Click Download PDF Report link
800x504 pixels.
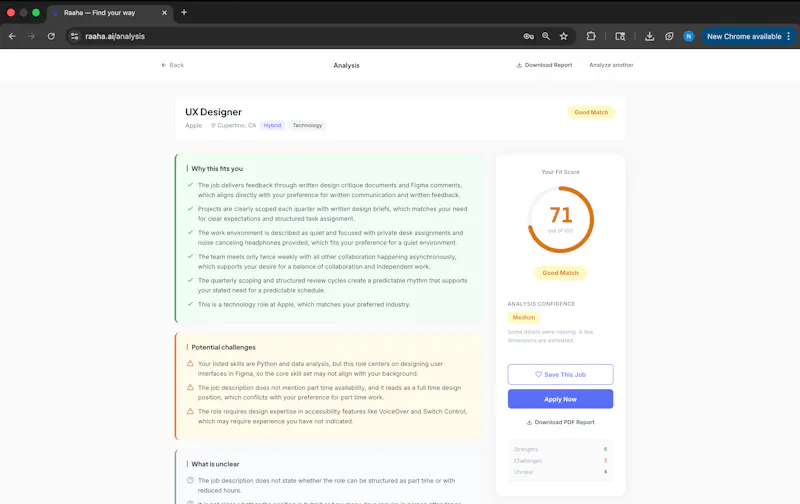pyautogui.click(x=560, y=422)
